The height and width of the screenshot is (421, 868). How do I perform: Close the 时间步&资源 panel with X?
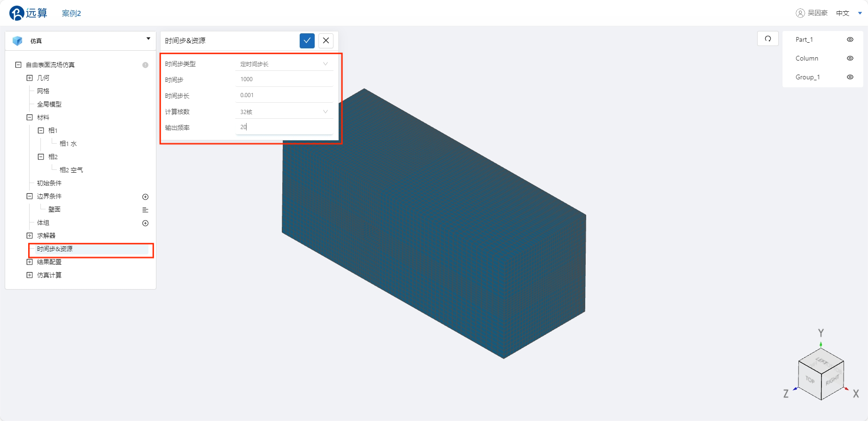[x=326, y=41]
